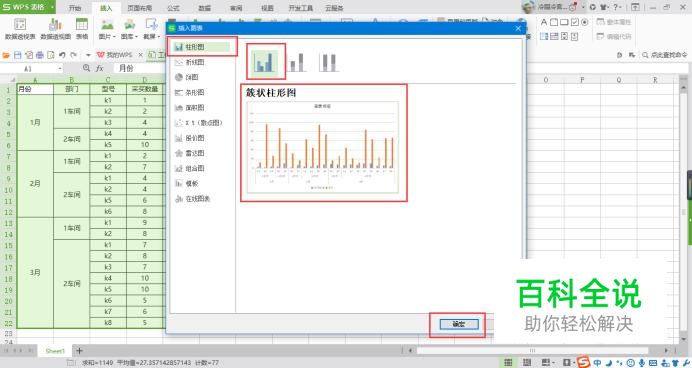This screenshot has width=692, height=368.
Task: Add a new sheet with plus button
Action: point(79,351)
